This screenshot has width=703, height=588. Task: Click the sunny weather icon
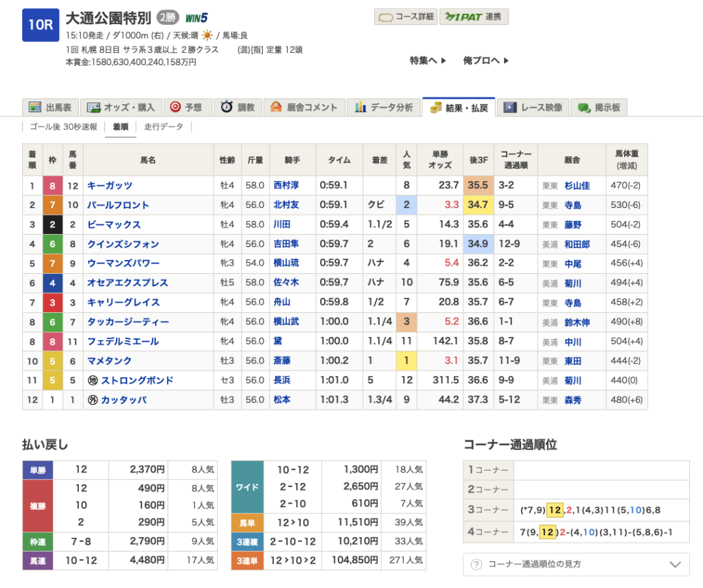pos(207,35)
